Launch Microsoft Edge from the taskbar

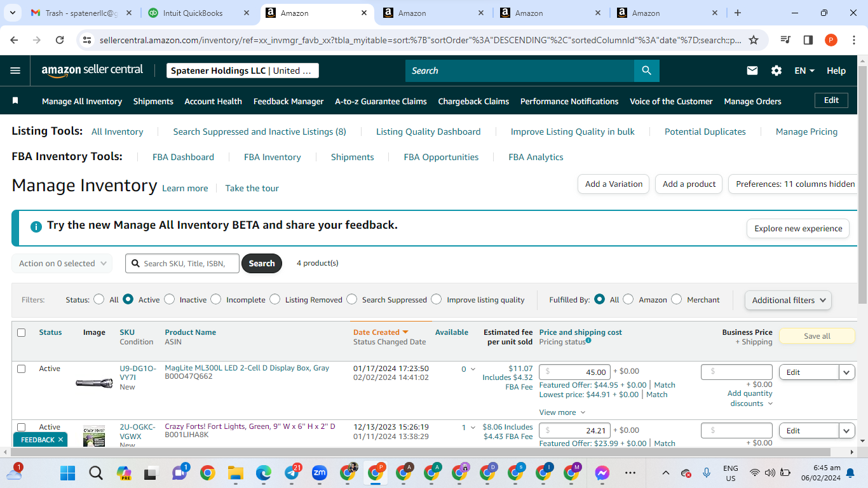coord(264,473)
